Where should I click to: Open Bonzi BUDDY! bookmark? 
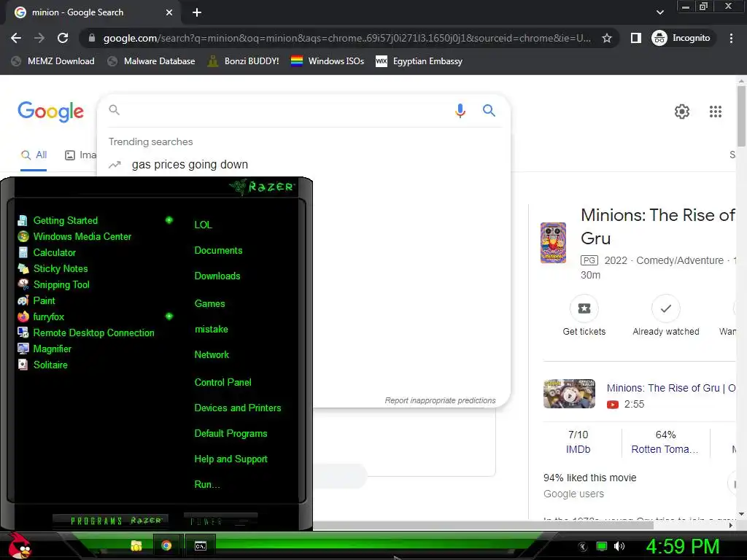click(x=244, y=61)
